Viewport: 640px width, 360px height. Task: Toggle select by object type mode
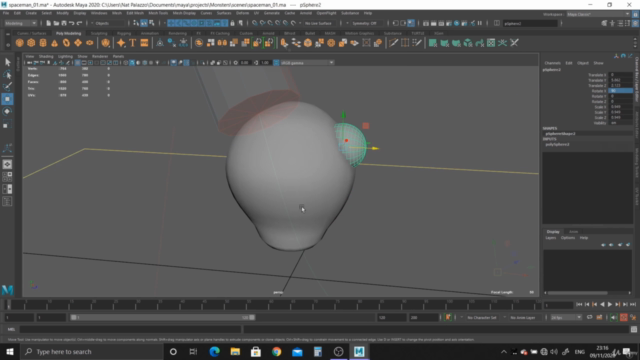pyautogui.click(x=144, y=23)
